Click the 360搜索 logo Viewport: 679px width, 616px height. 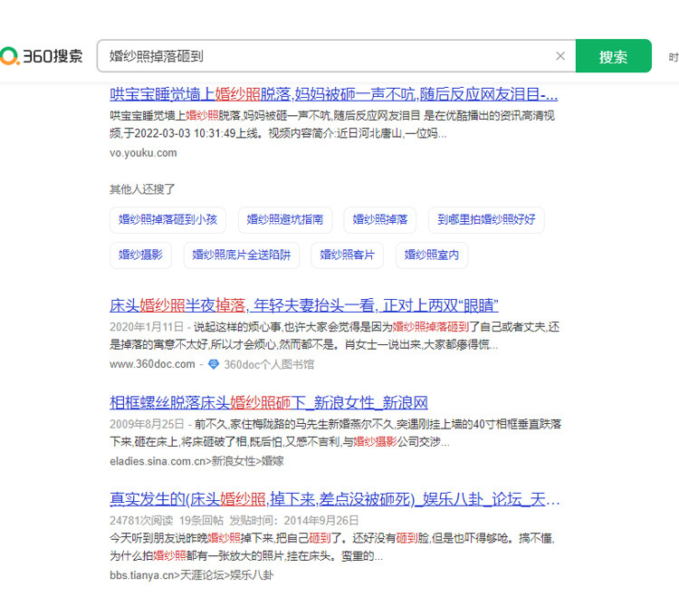(x=43, y=56)
